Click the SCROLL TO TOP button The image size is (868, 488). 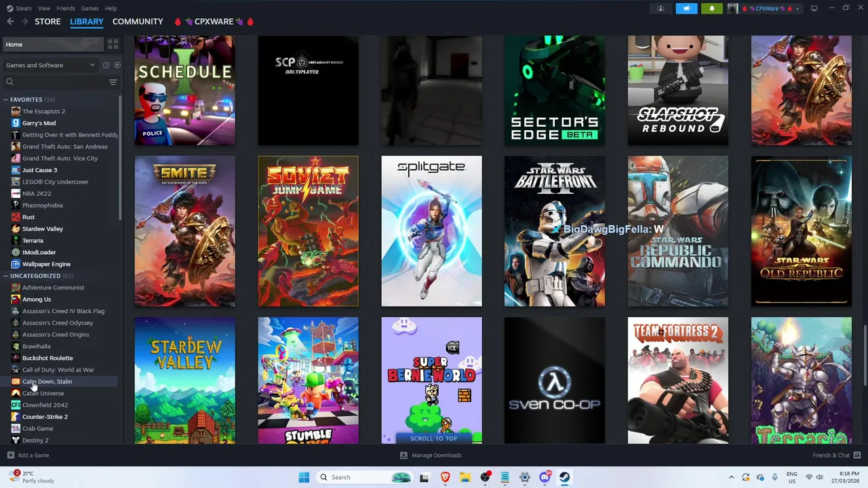433,439
